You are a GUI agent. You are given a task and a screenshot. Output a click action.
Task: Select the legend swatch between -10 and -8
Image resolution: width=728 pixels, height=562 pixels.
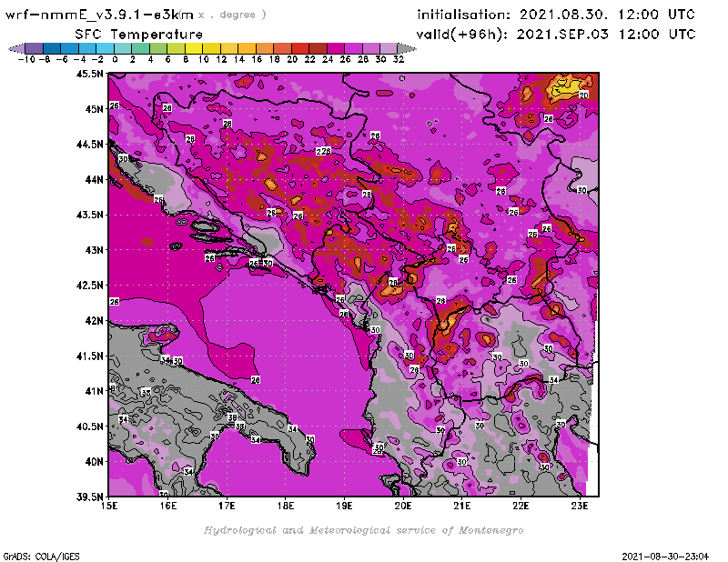33,48
